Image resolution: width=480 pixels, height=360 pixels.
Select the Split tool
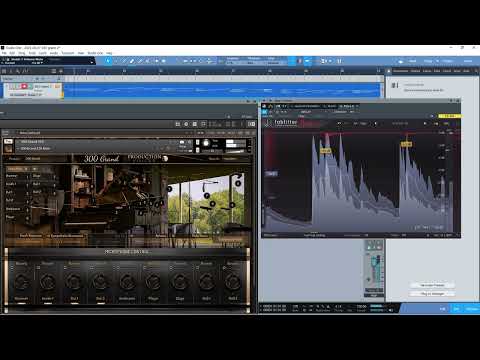pyautogui.click(x=124, y=61)
